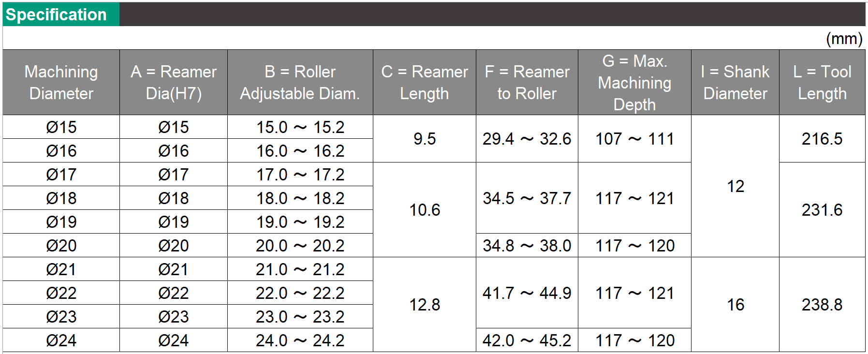Image resolution: width=868 pixels, height=354 pixels.
Task: Click the 42.0 ~ 45.2 cell
Action: point(527,340)
